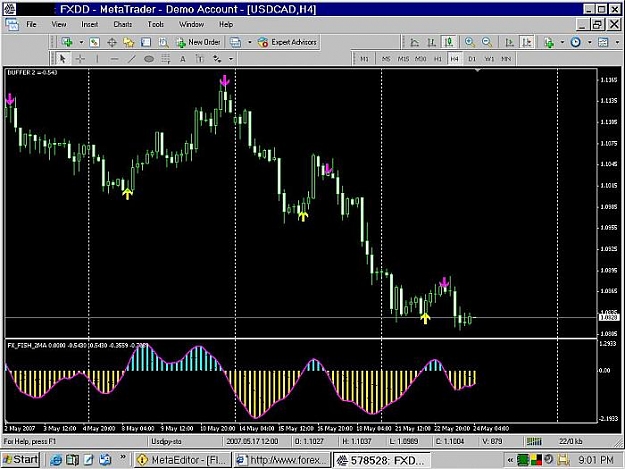Select the Text 'A' tool
This screenshot has width=625, height=469.
183,59
